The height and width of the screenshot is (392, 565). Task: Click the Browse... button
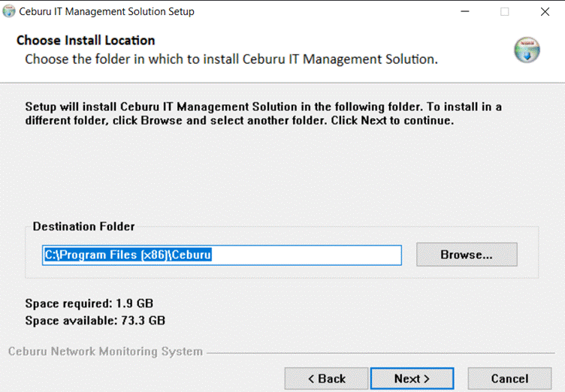[x=467, y=255]
